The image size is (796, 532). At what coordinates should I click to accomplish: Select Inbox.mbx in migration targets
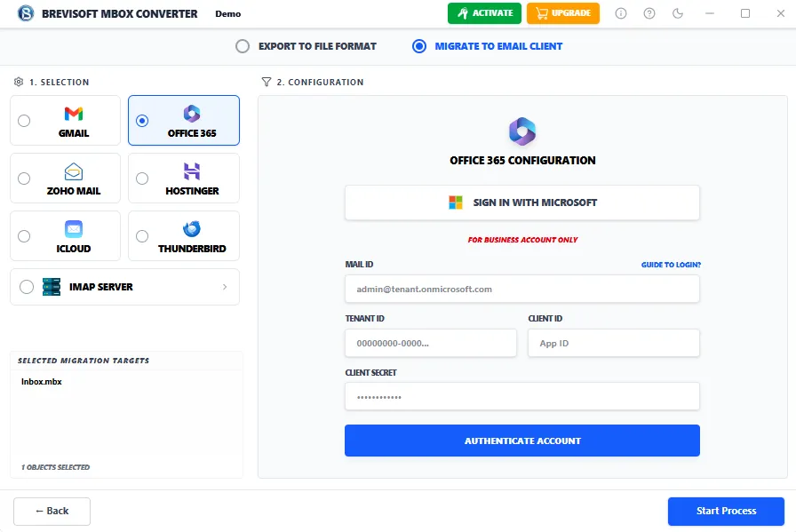[42, 382]
